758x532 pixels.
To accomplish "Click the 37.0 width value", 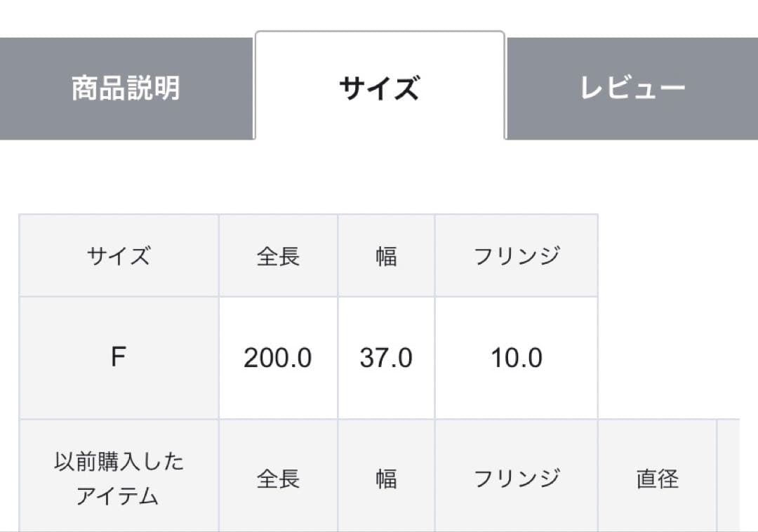I will click(386, 358).
